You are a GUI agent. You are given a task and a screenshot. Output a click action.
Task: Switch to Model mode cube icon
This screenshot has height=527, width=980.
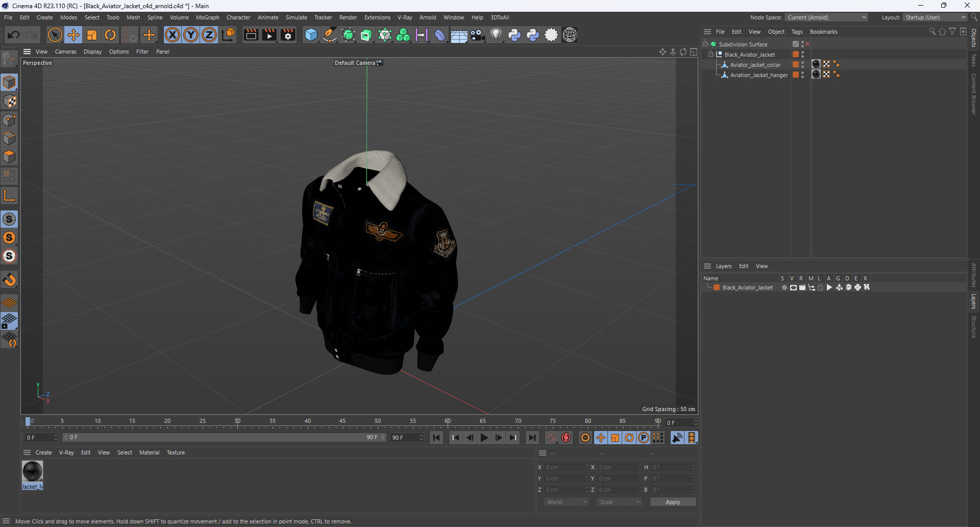[x=9, y=82]
